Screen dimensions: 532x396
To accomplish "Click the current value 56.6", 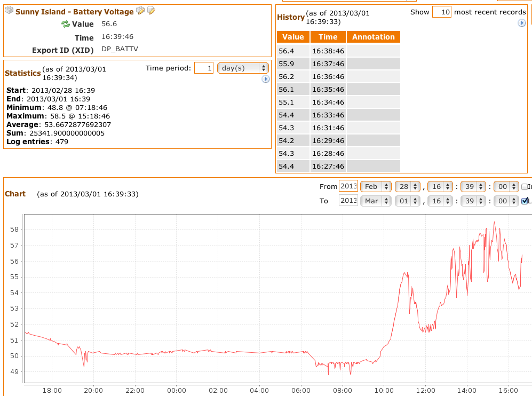I will (x=109, y=24).
